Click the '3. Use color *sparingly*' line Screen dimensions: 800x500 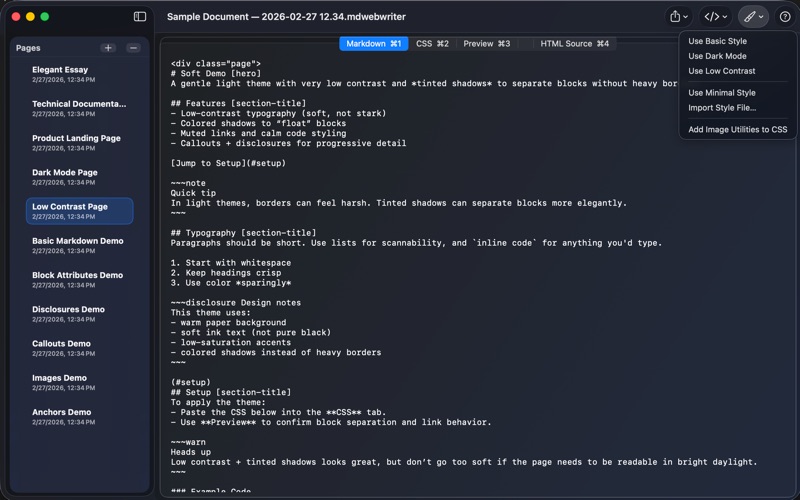click(x=231, y=283)
